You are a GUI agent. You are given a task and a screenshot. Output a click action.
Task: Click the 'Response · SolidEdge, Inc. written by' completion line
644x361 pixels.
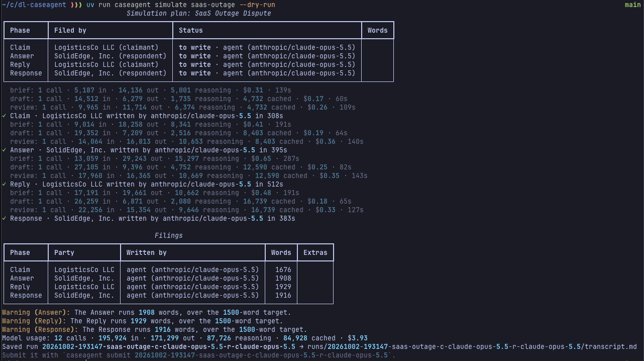click(x=149, y=218)
